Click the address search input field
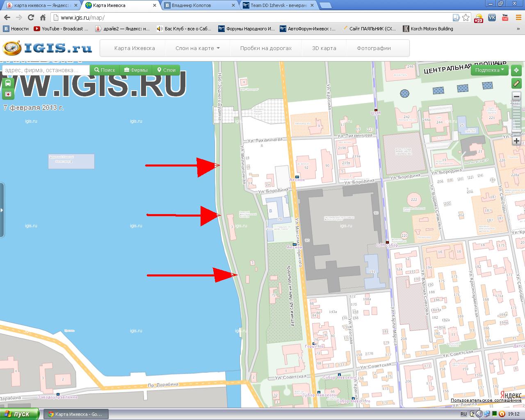The width and height of the screenshot is (525, 420). click(46, 70)
